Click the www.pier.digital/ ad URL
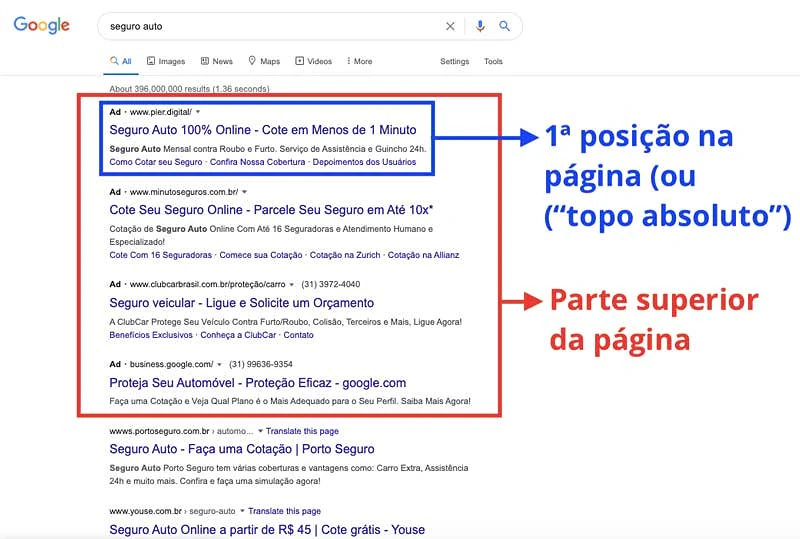The image size is (800, 539). pyautogui.click(x=161, y=112)
